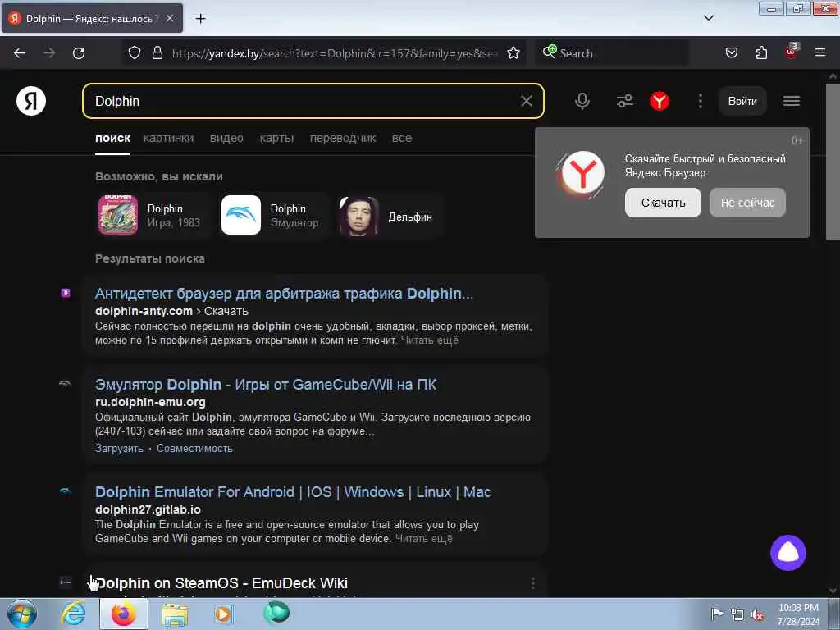
Task: Select Dolphin Игра, 1983 suggestion
Action: 153,216
